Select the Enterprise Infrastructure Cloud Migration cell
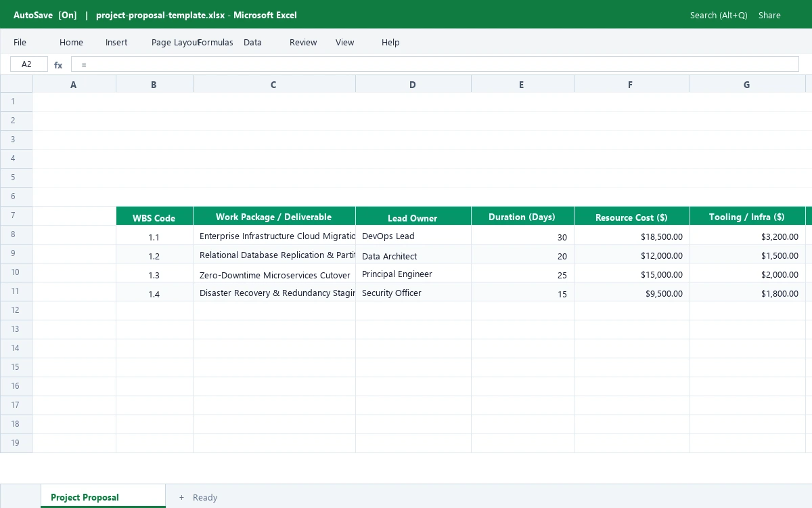Image resolution: width=812 pixels, height=508 pixels. (x=274, y=235)
